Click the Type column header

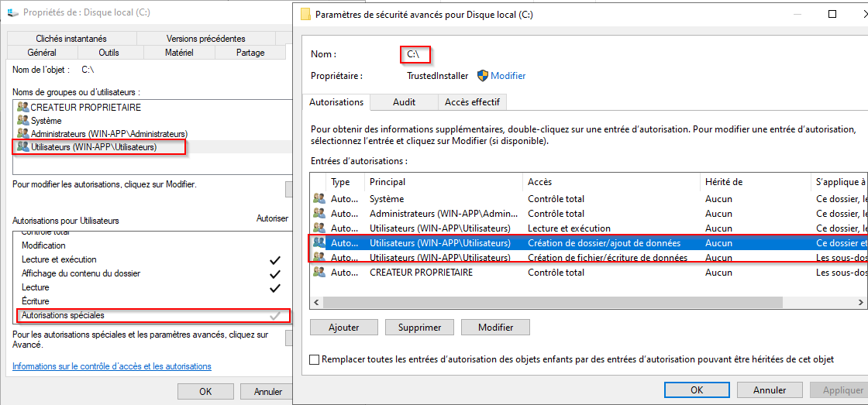[345, 181]
